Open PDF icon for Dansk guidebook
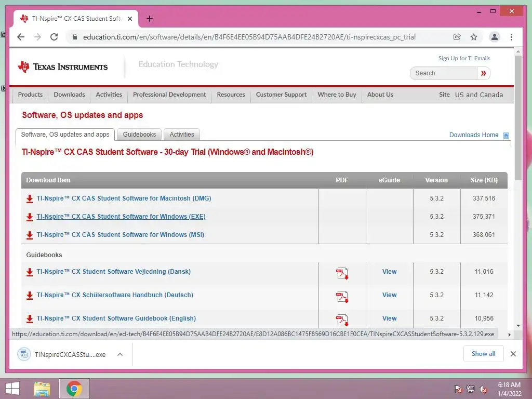Image resolution: width=532 pixels, height=399 pixels. click(x=342, y=273)
